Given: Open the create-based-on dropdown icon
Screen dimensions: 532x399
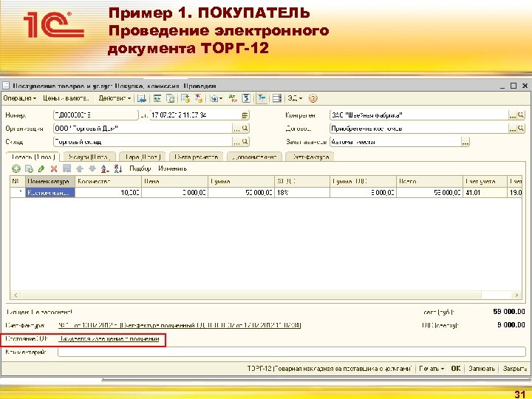Looking at the screenshot, I should tap(216, 98).
